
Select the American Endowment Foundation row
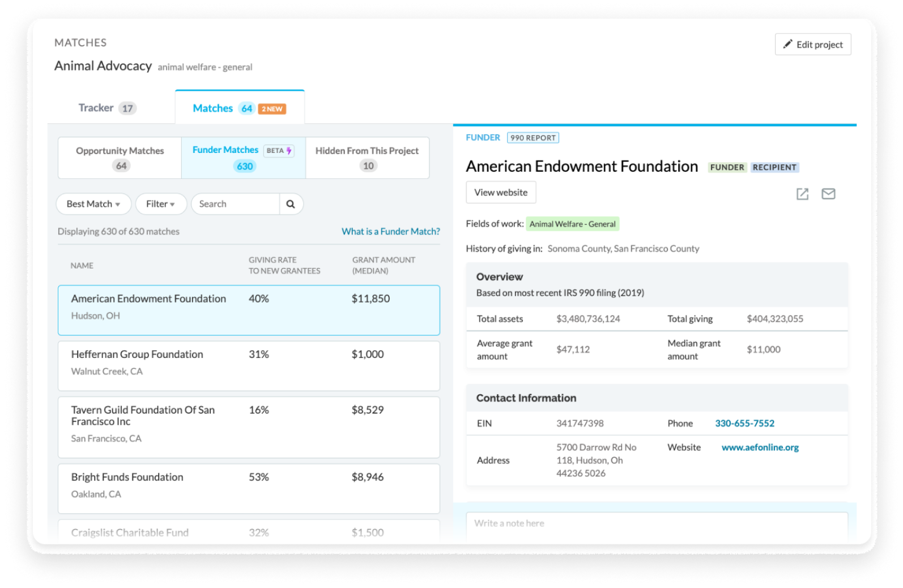[249, 310]
